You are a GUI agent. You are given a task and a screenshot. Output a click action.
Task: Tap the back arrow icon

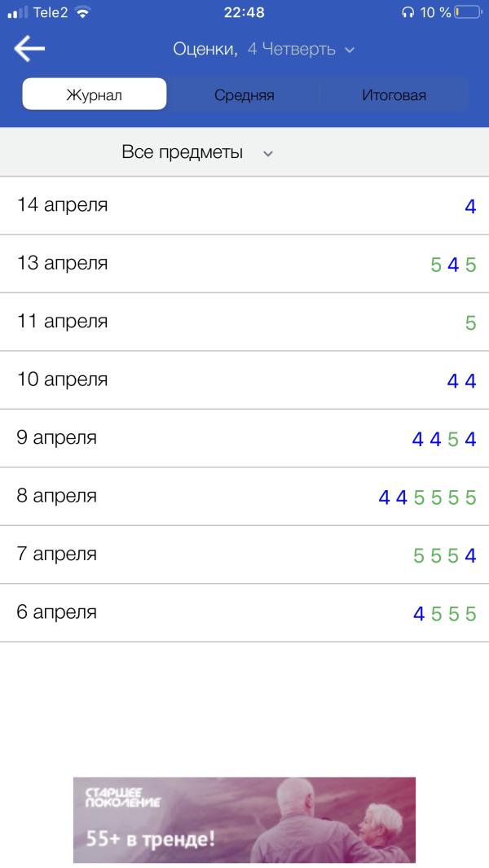tap(29, 49)
